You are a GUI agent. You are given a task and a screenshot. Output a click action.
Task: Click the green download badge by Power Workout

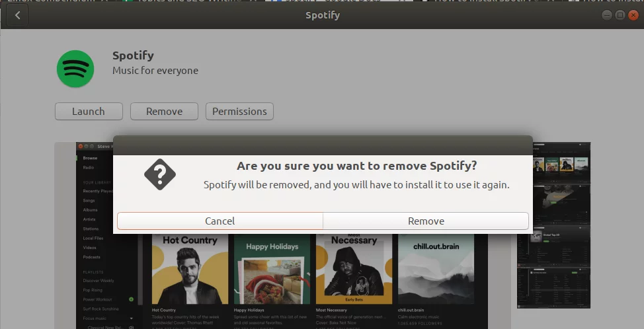click(x=132, y=299)
